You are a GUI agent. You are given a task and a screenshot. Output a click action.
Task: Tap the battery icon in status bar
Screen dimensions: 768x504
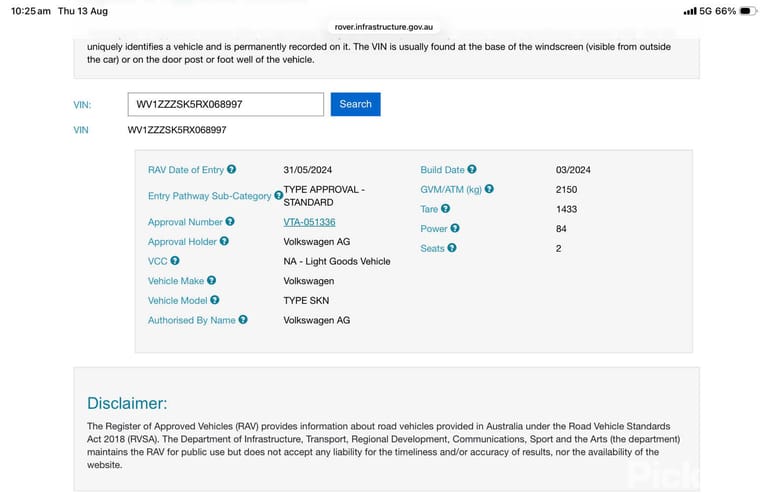click(x=748, y=11)
